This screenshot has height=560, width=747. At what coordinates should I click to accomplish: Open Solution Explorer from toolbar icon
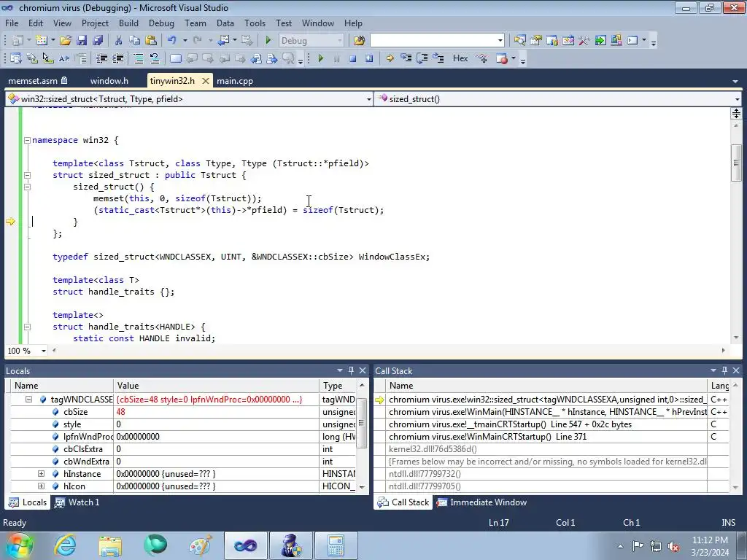pos(519,41)
